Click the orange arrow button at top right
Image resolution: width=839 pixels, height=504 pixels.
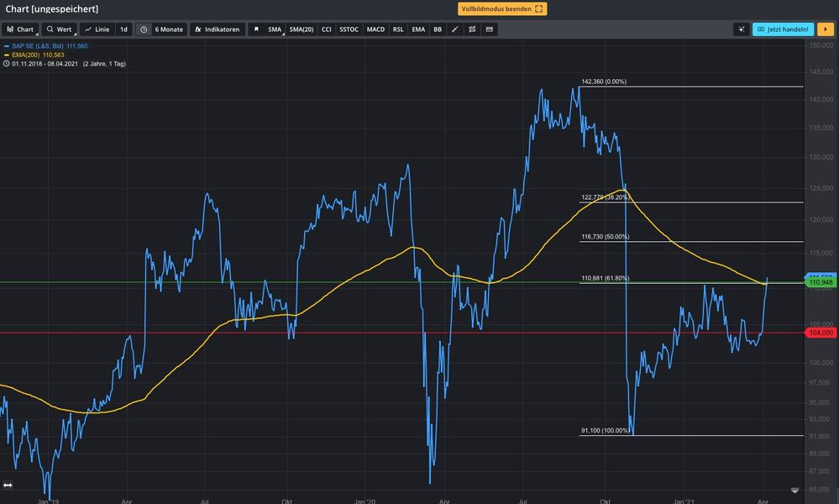(x=824, y=29)
